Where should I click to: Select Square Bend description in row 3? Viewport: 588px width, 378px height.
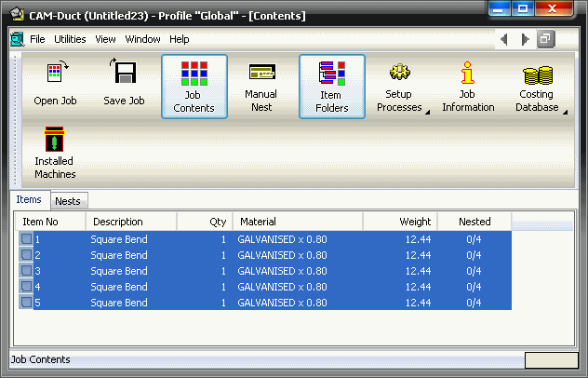click(x=119, y=271)
